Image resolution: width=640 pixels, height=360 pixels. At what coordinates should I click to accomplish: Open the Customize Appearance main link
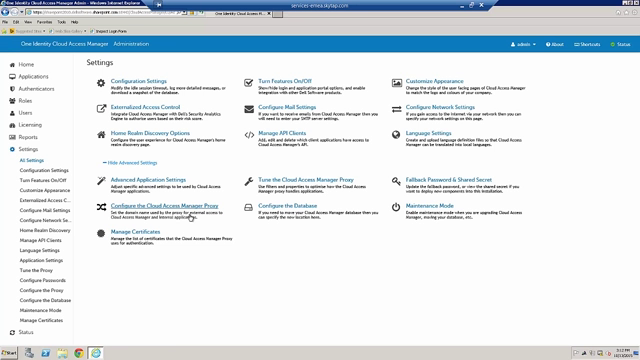pyautogui.click(x=434, y=81)
